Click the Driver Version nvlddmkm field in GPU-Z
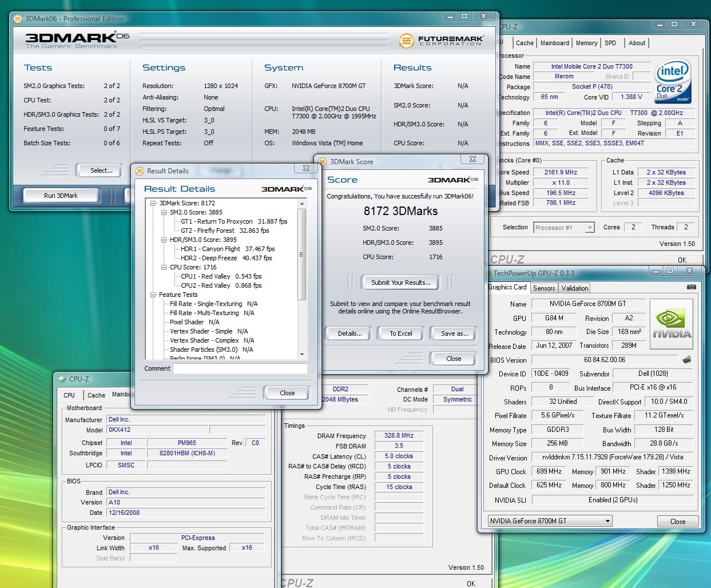Viewport: 711px width, 588px height. pyautogui.click(x=613, y=457)
